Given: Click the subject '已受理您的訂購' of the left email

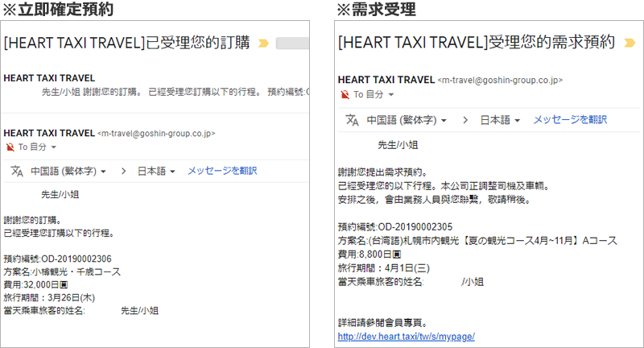Looking at the screenshot, I should (x=198, y=43).
